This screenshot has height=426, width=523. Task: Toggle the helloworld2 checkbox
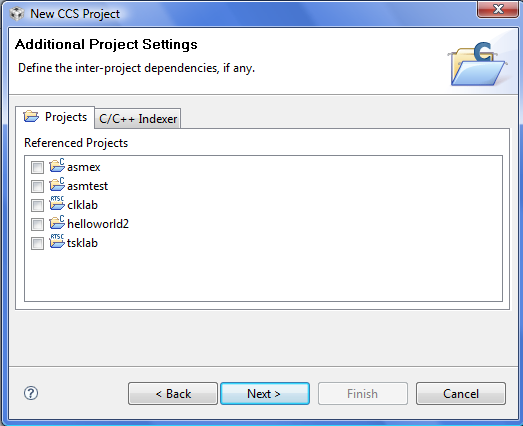pyautogui.click(x=37, y=224)
